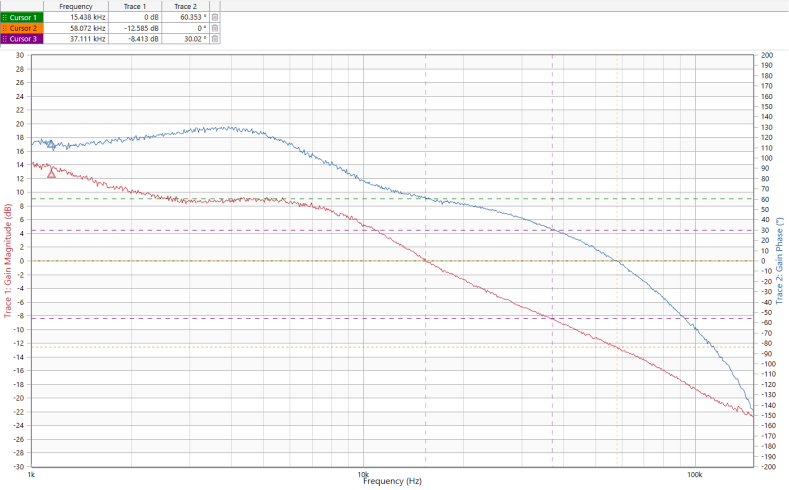This screenshot has width=789, height=490.
Task: Click the -30 tick on the magnitude axis
Action: coord(20,467)
